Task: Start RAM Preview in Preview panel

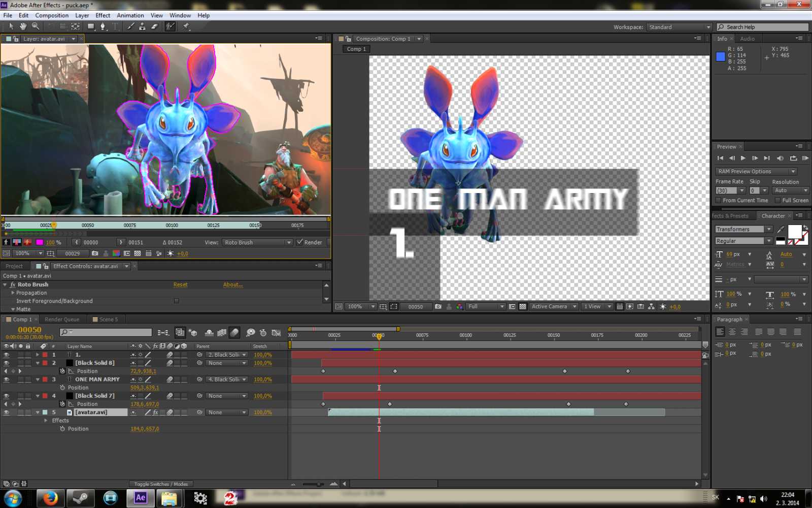Action: (805, 158)
